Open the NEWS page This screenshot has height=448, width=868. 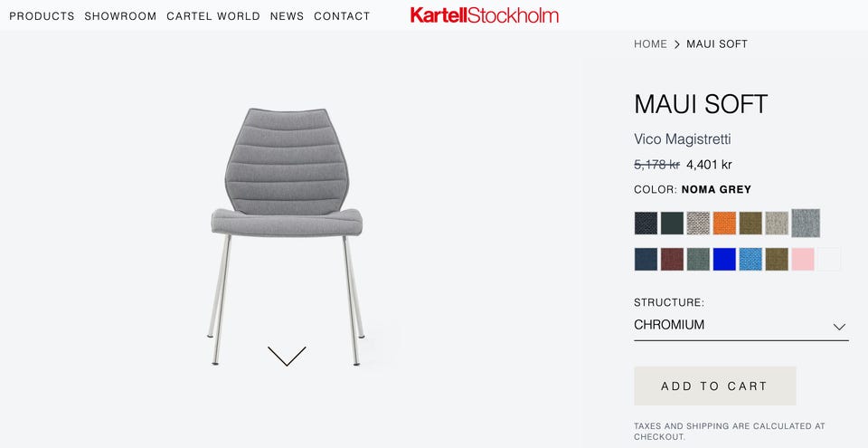287,16
